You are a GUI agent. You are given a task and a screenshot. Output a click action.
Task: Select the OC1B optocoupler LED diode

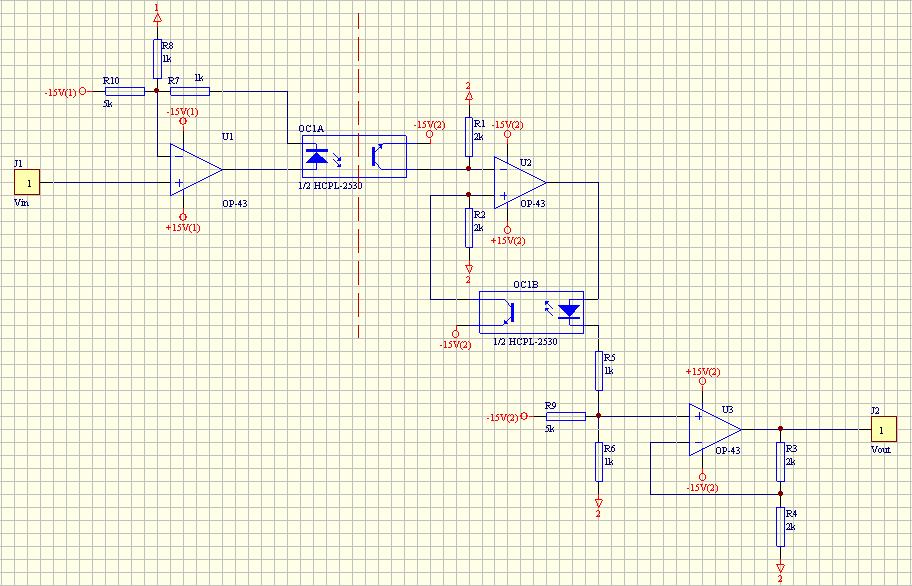click(569, 310)
